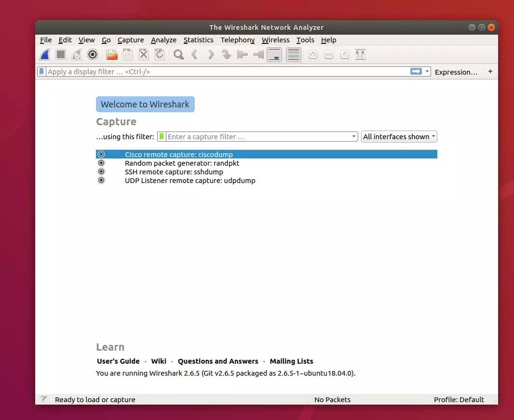
Task: Jump to first packet icon
Action: (242, 55)
